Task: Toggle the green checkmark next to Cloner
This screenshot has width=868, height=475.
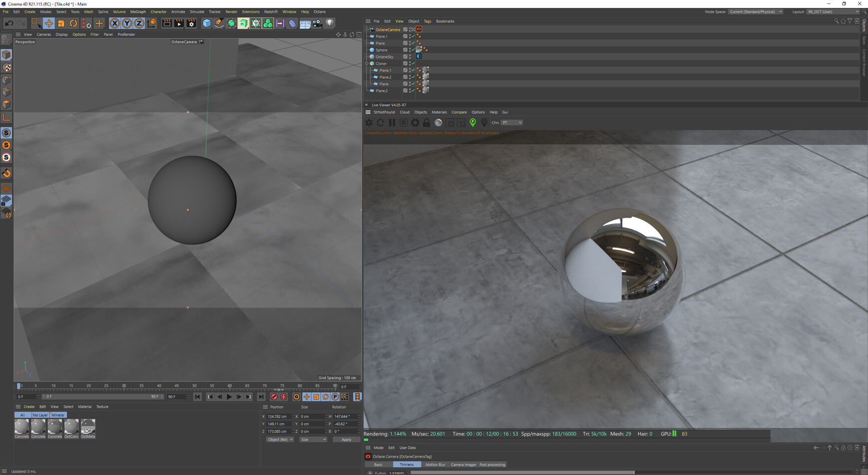Action: pyautogui.click(x=413, y=63)
